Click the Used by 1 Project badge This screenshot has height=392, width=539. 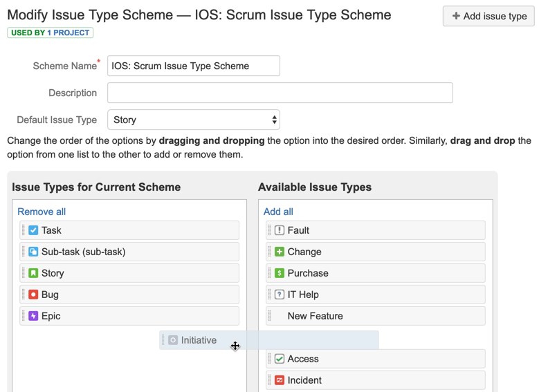[51, 32]
